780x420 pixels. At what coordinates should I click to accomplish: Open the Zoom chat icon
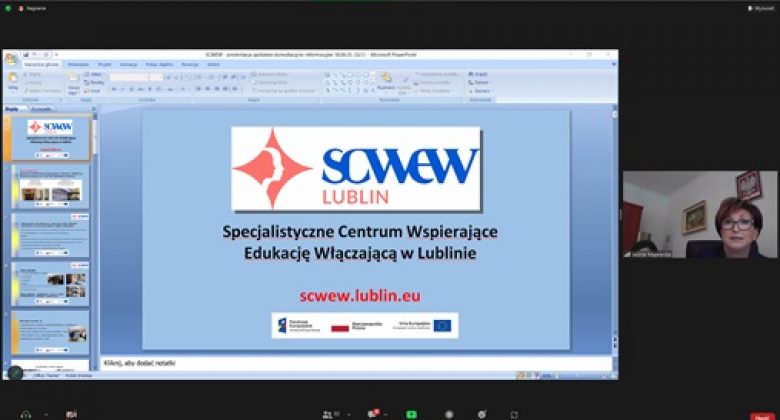pos(372,413)
